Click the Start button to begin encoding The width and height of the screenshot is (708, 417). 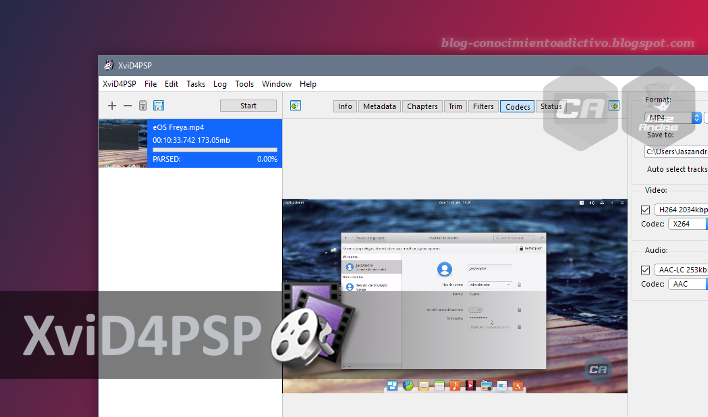(248, 106)
